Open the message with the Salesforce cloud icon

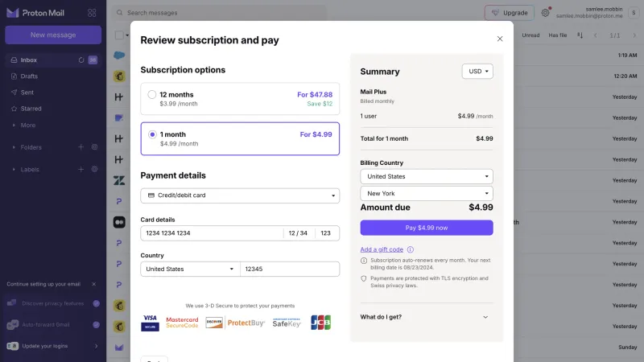click(x=119, y=55)
